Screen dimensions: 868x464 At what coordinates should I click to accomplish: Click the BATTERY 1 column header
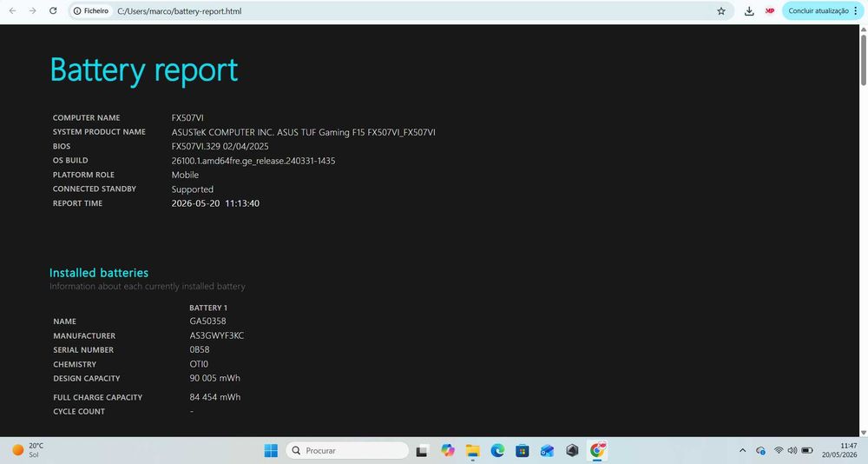coord(208,308)
